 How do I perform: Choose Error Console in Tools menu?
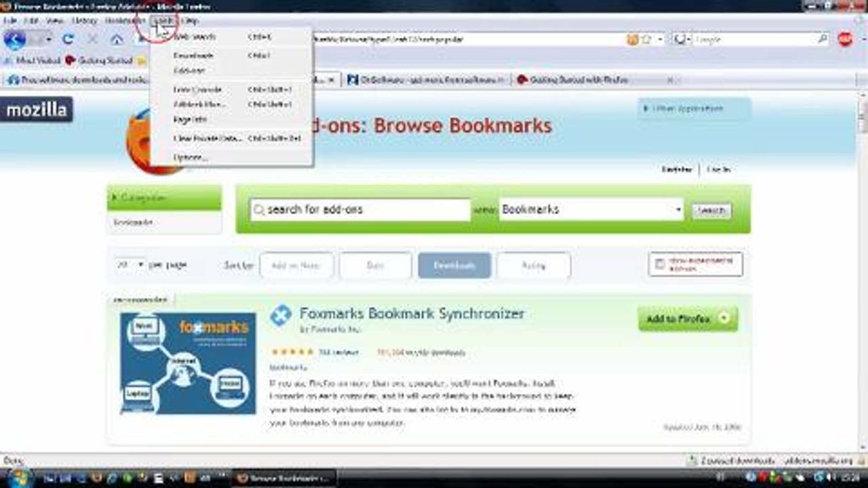231,89
